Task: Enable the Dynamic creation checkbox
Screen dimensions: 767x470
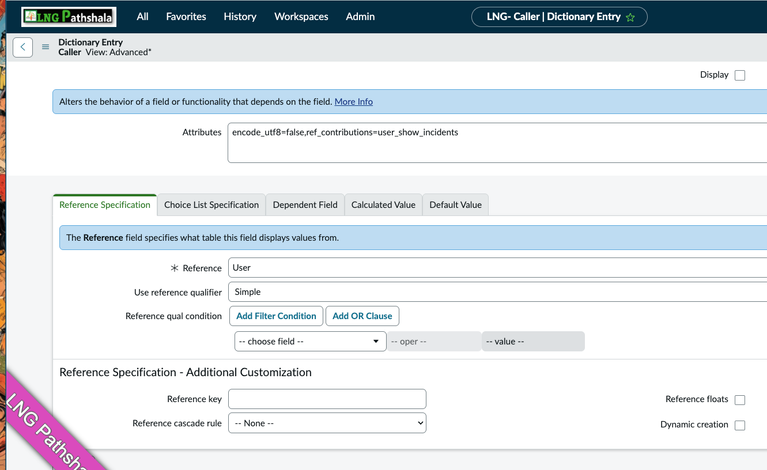Action: pos(740,425)
